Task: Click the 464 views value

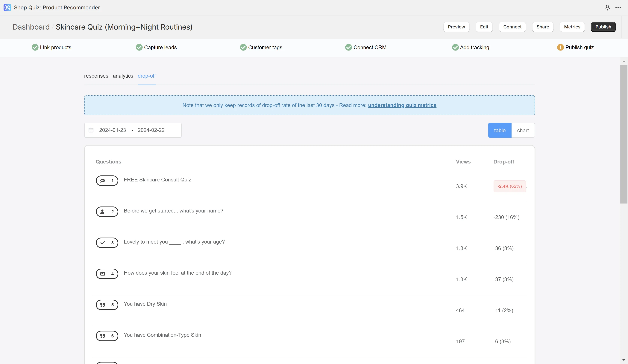Action: [x=460, y=311]
